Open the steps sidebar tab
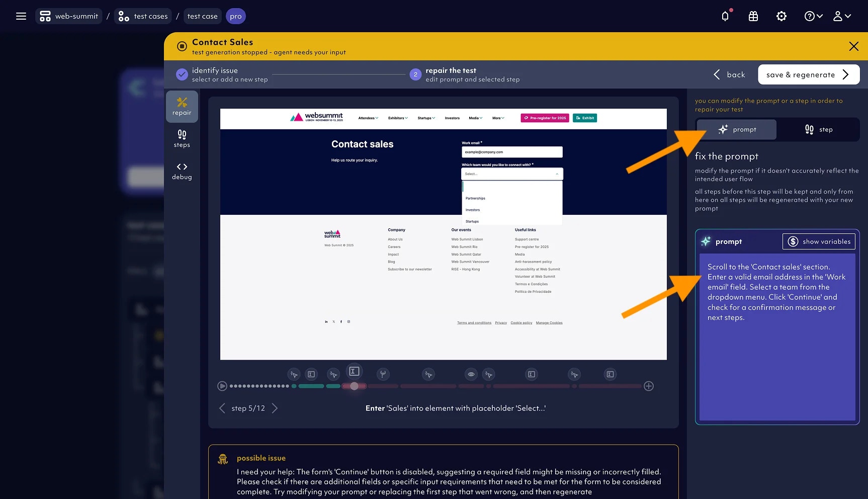 click(182, 139)
